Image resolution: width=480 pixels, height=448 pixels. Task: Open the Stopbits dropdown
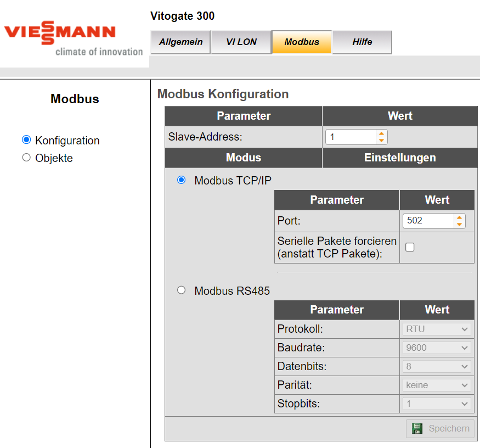point(437,404)
